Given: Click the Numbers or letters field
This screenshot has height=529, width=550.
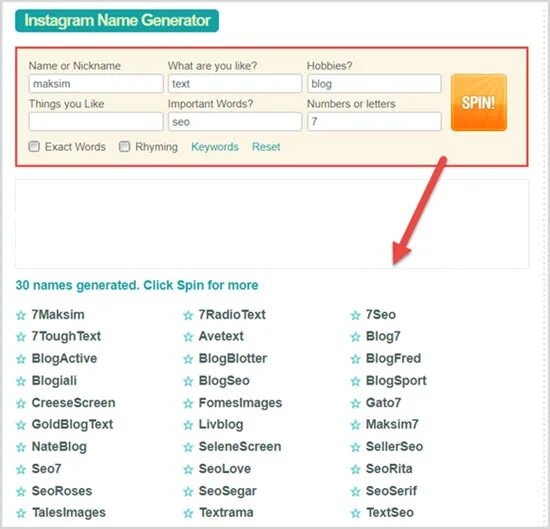Looking at the screenshot, I should pyautogui.click(x=374, y=121).
